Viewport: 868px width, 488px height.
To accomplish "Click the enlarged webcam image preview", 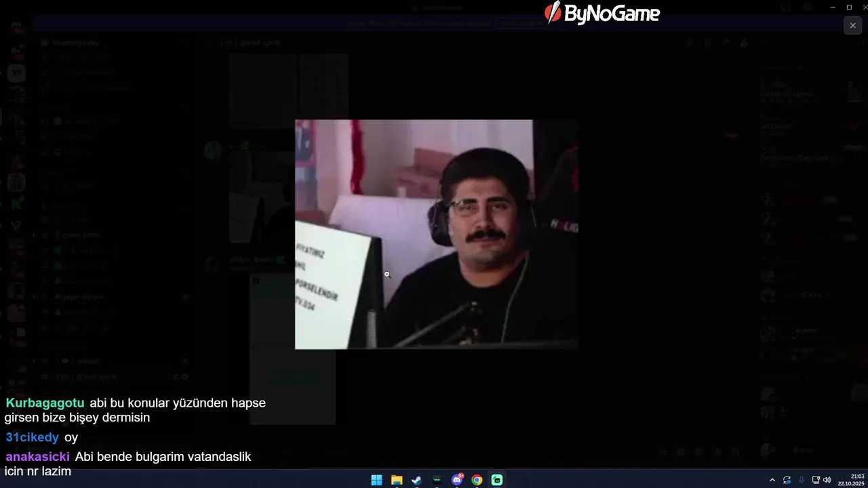I will (x=437, y=235).
